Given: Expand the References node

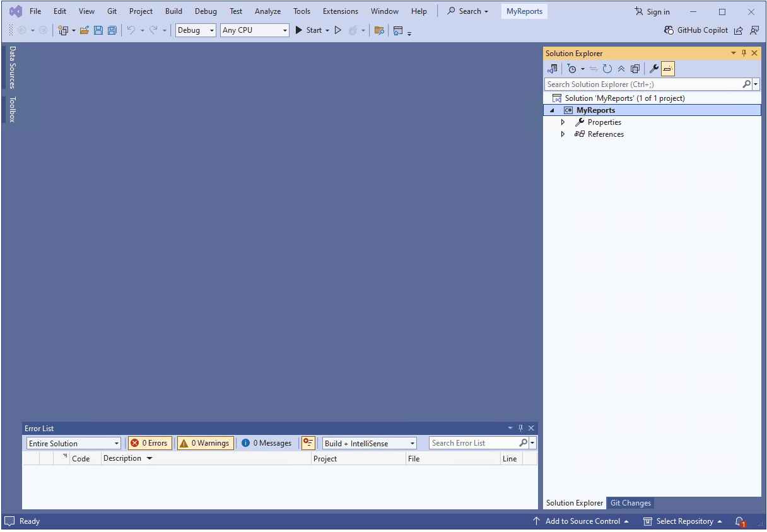Looking at the screenshot, I should [x=563, y=134].
